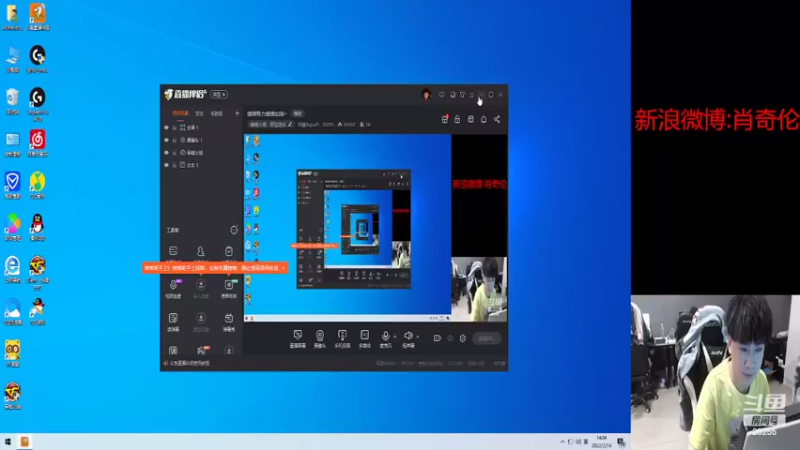Lock the 文本 1 source layer
Viewport: 800px width, 450px height.
(174, 165)
